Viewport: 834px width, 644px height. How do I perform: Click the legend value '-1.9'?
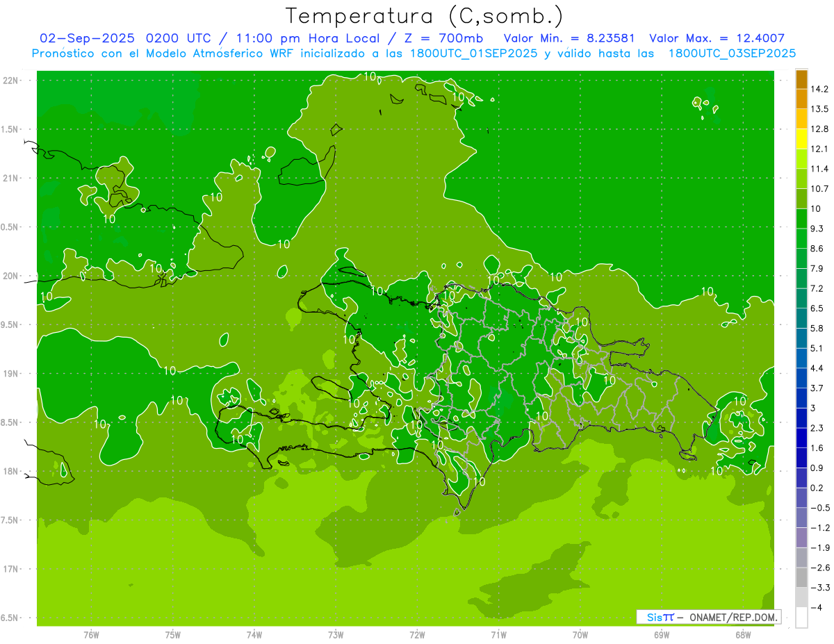point(820,547)
